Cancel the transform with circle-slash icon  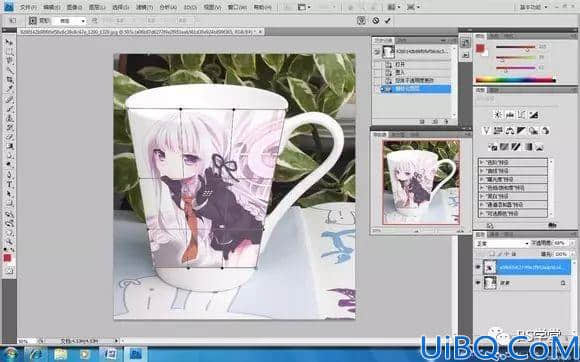coord(375,21)
